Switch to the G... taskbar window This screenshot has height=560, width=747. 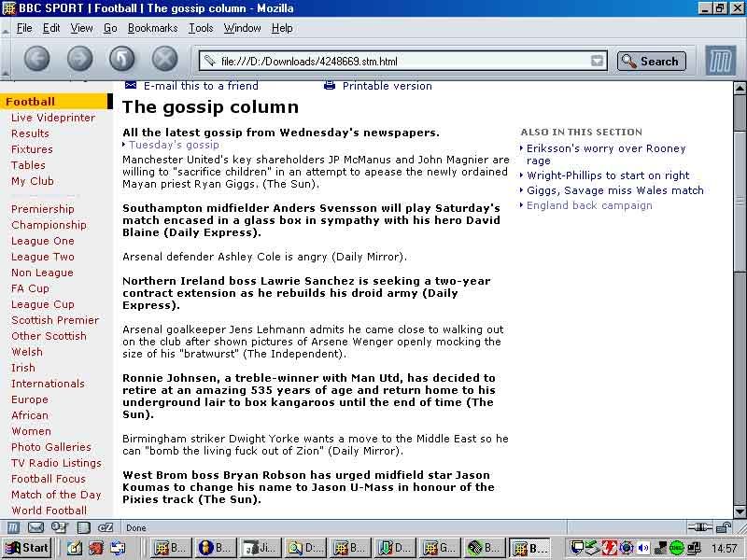point(440,548)
